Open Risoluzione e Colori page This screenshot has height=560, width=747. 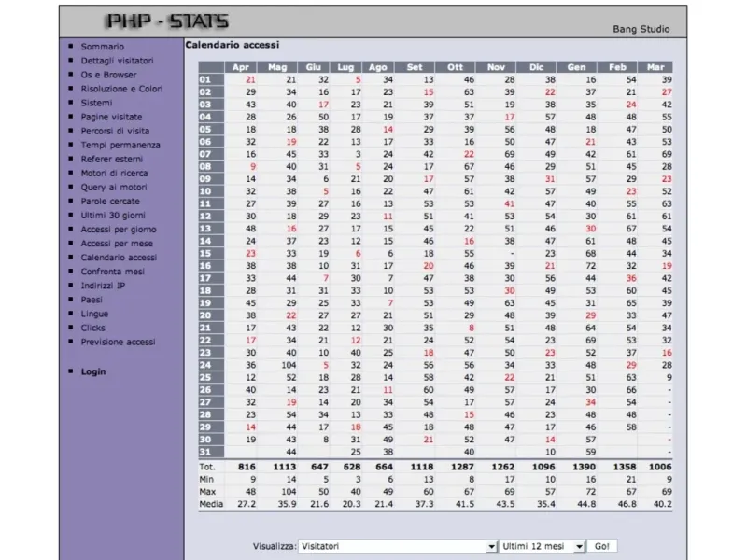click(121, 89)
